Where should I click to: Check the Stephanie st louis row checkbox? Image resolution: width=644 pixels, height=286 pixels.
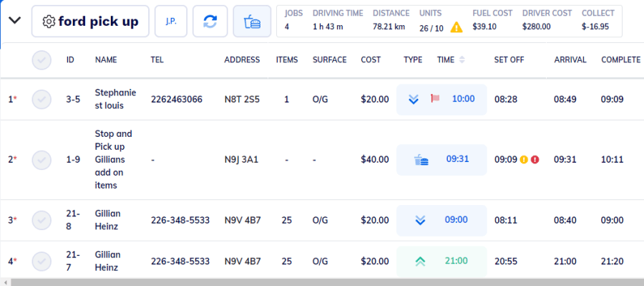[x=42, y=100]
